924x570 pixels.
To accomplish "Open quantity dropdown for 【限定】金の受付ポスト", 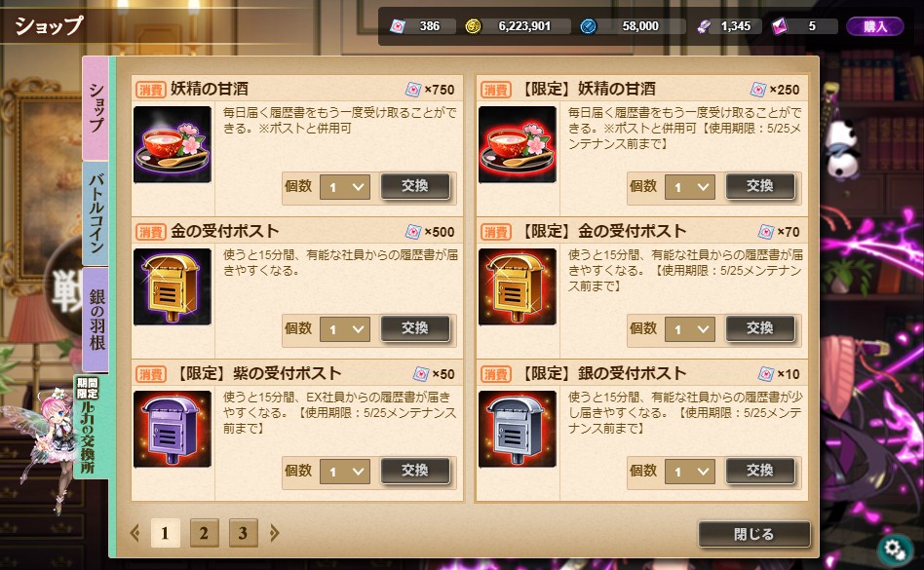I will [689, 329].
